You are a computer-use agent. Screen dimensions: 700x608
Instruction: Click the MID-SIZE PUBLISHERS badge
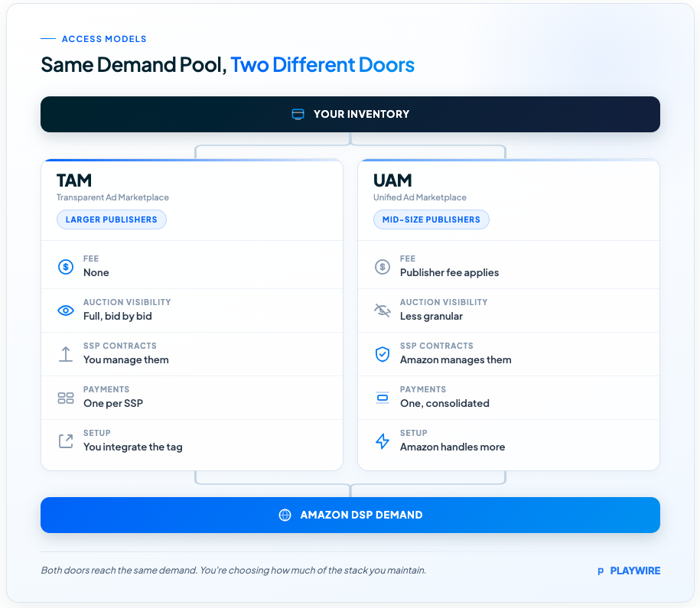[431, 219]
